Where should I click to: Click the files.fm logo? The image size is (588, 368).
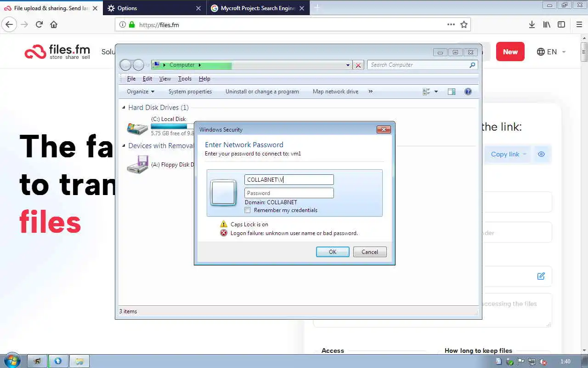click(x=57, y=52)
